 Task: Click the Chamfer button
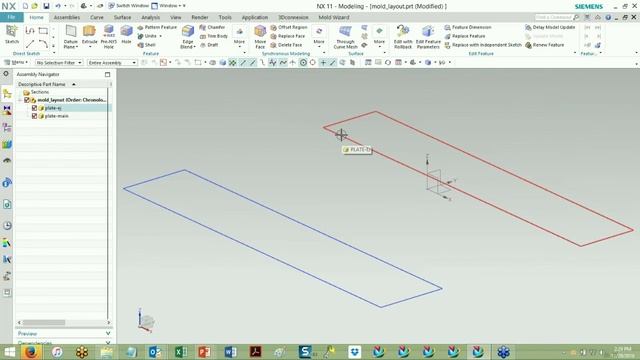(x=212, y=27)
